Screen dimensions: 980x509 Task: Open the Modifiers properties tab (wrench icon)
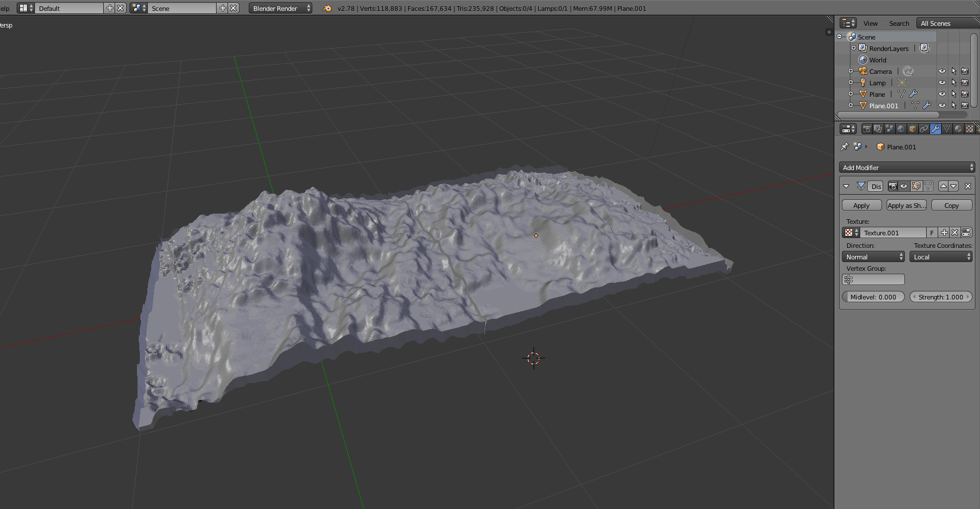pos(935,129)
